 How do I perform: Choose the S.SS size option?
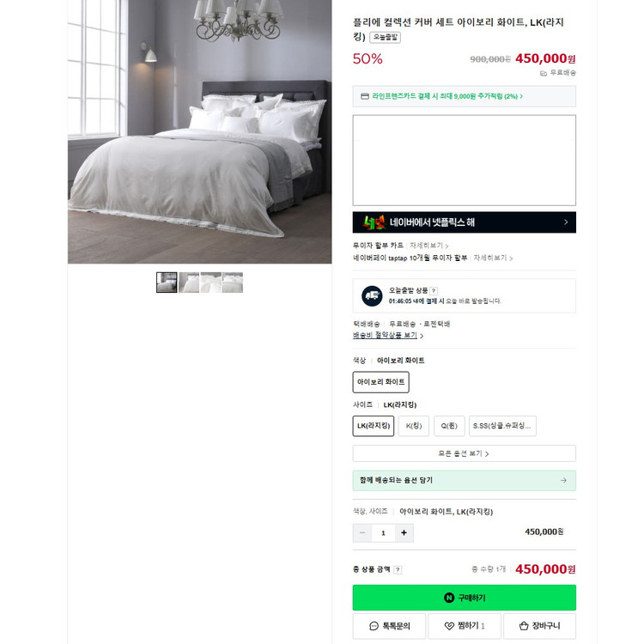click(x=502, y=426)
